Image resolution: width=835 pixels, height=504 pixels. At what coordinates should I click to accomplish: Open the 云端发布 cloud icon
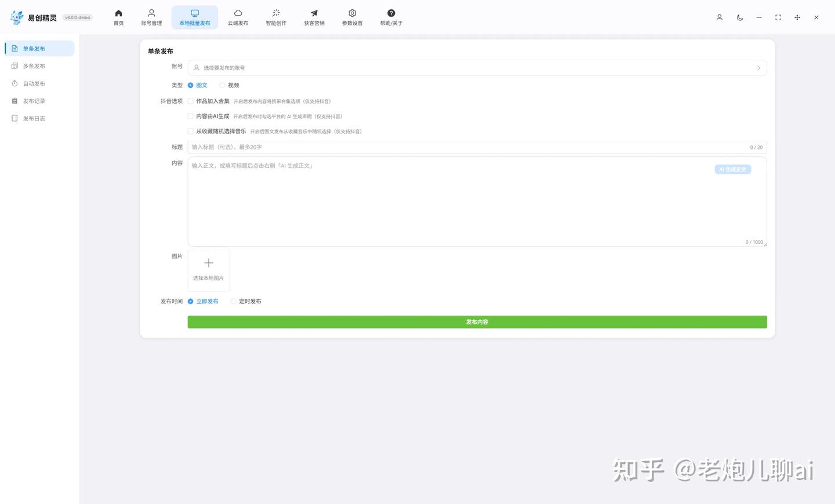point(238,13)
